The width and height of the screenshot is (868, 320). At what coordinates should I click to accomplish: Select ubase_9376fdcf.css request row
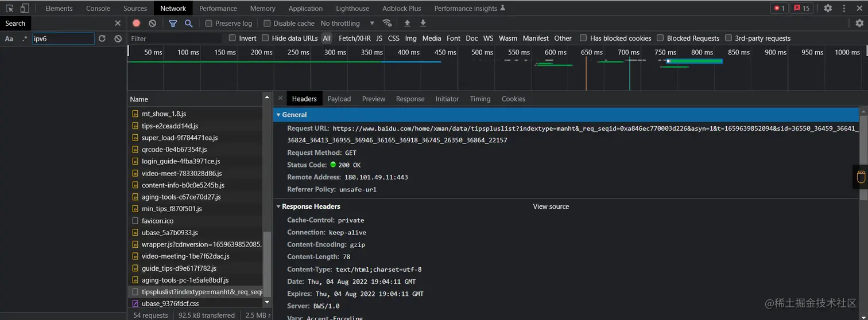point(195,303)
